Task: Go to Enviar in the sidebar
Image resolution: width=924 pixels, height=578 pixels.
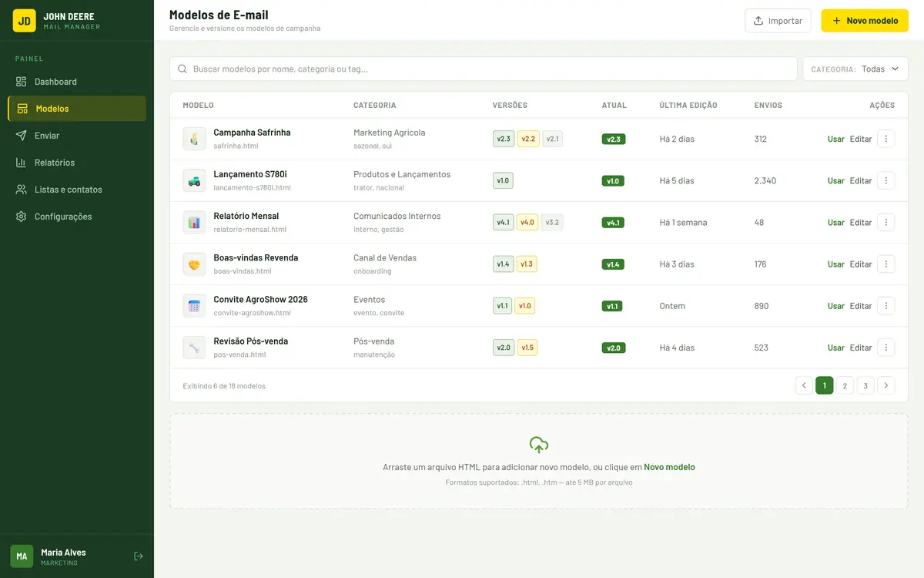Action: point(77,136)
